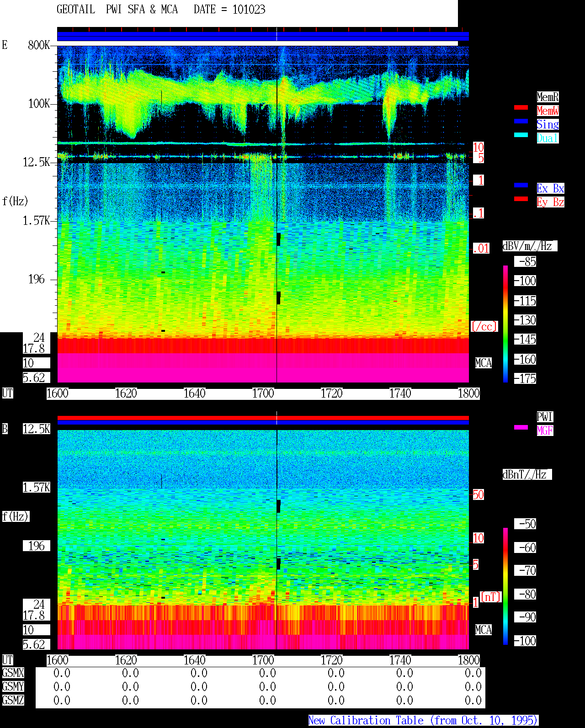Click the magnetic field color scale bar
585x728 pixels.
point(505,586)
